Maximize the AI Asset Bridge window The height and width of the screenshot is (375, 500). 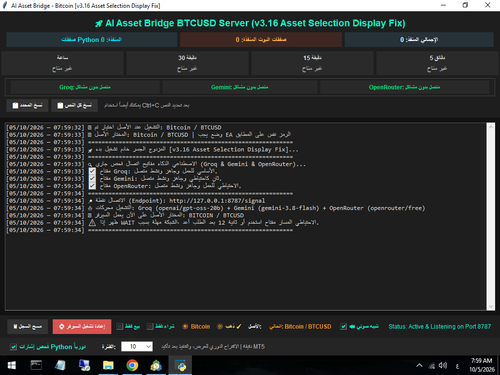click(465, 5)
